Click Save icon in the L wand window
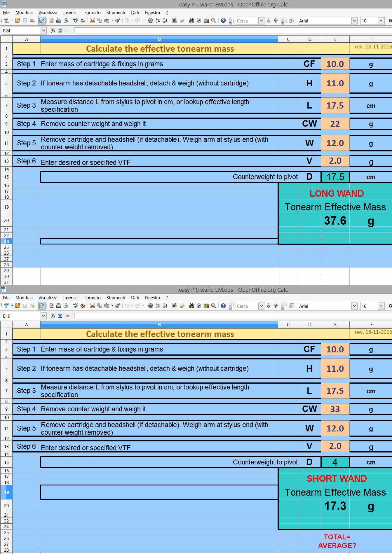392x554 pixels. coord(25,21)
